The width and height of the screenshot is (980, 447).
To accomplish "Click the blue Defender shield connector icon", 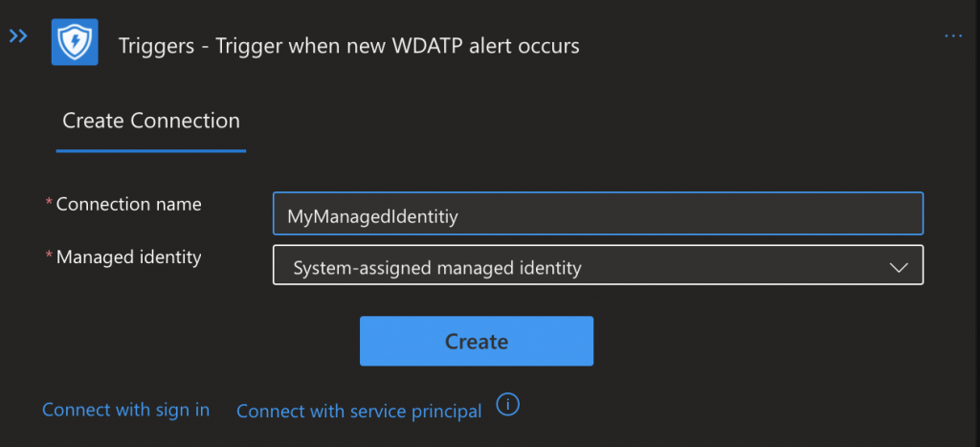I will click(75, 42).
